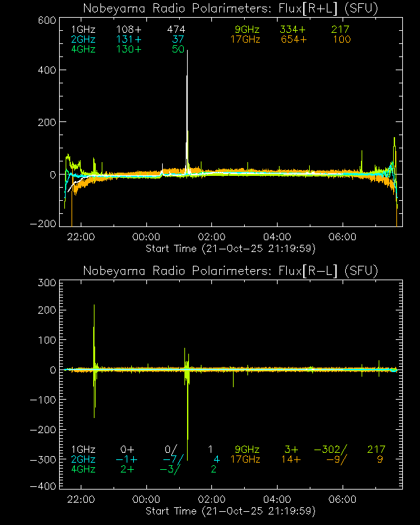Click the 22:00 time tick label under top plot
Viewport: 420px width, 525px height.
point(81,237)
